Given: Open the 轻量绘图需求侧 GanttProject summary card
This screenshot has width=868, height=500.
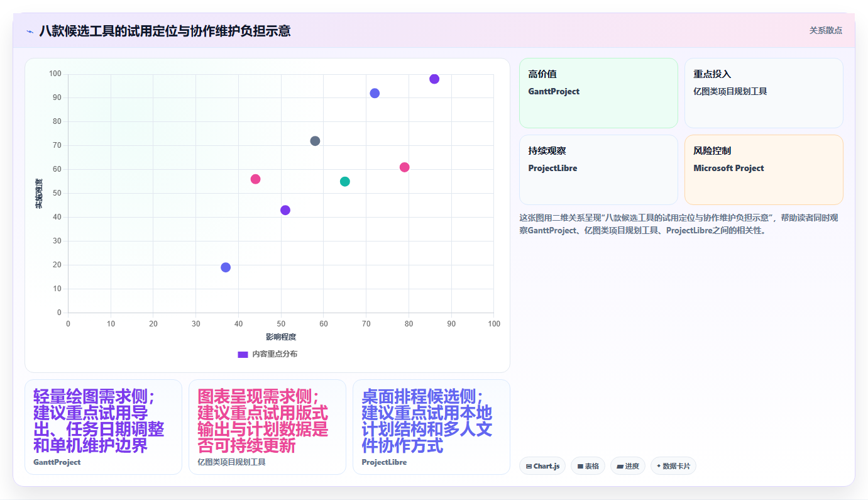Looking at the screenshot, I should tap(104, 427).
